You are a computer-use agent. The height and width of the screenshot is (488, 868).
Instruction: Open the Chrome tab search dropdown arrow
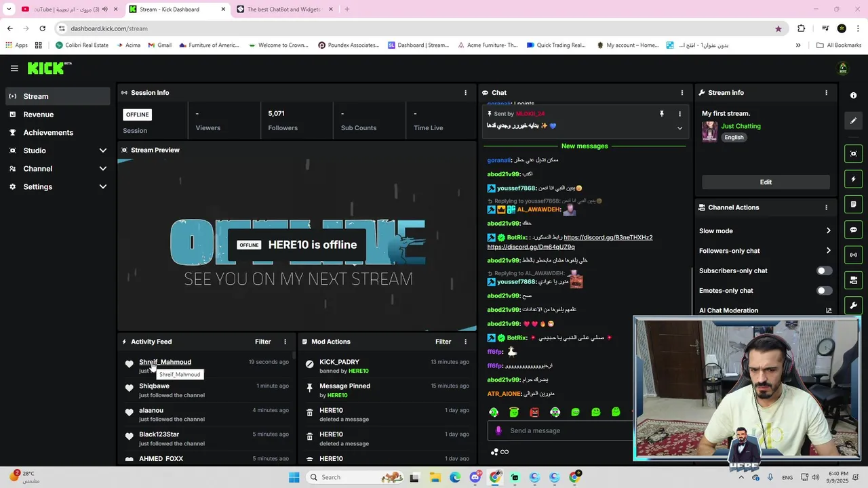tap(9, 9)
